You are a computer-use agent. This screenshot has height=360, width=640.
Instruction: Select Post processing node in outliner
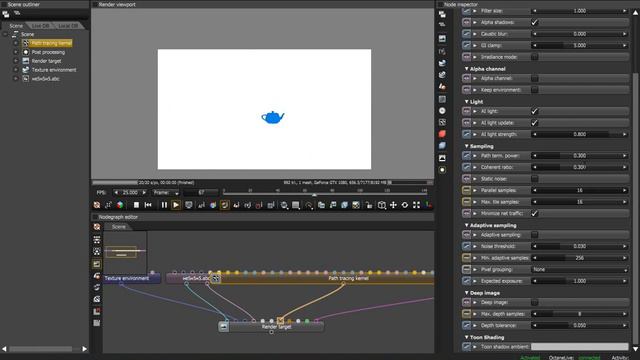[48, 52]
